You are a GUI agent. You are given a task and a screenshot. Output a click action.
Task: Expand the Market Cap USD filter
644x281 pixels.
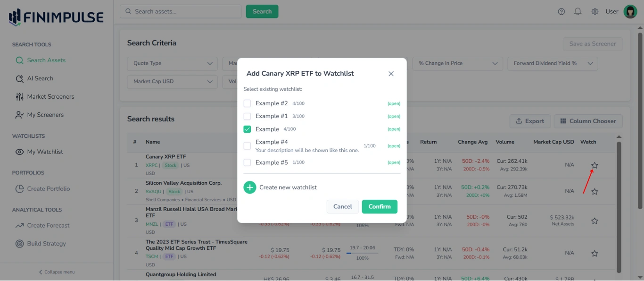coord(172,81)
